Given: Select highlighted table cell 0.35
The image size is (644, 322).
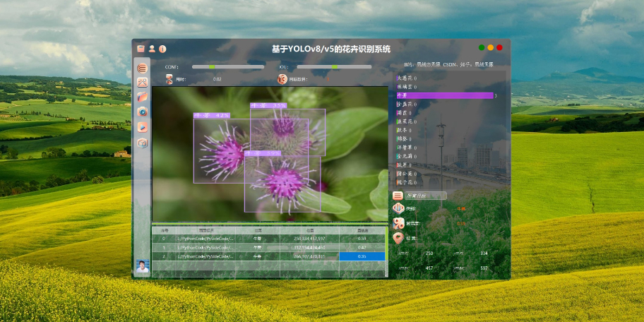Looking at the screenshot, I should pyautogui.click(x=362, y=256).
